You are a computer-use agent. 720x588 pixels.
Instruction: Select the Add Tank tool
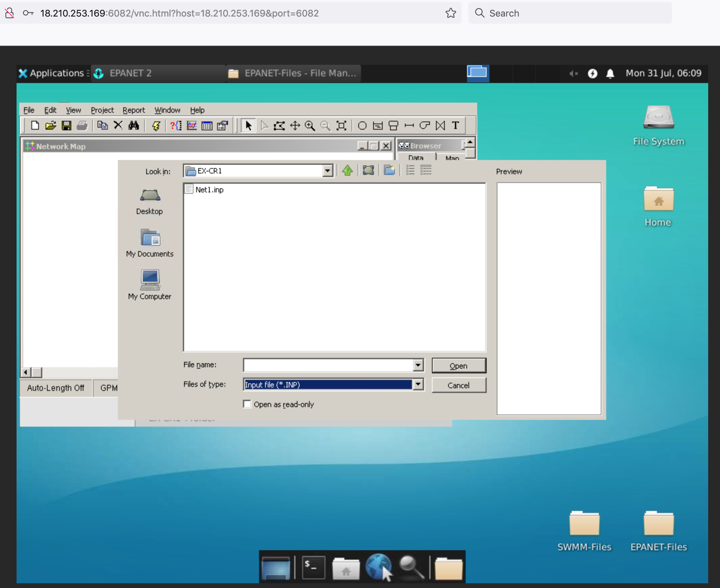pos(393,126)
